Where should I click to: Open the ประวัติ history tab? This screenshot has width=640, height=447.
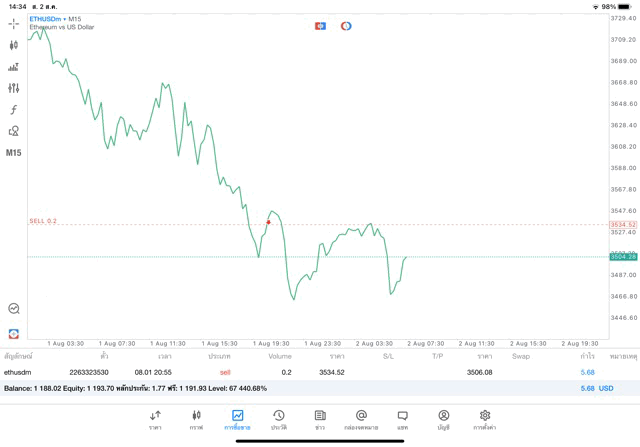pyautogui.click(x=278, y=420)
